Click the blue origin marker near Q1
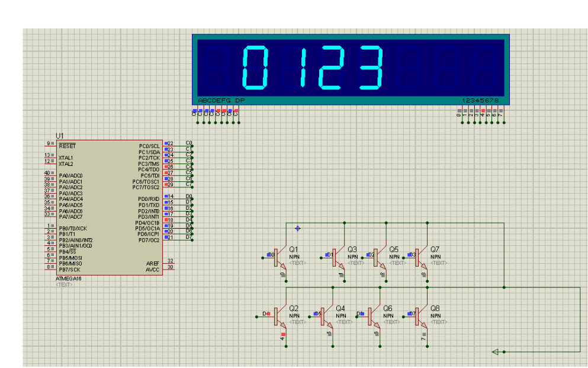 (x=297, y=228)
